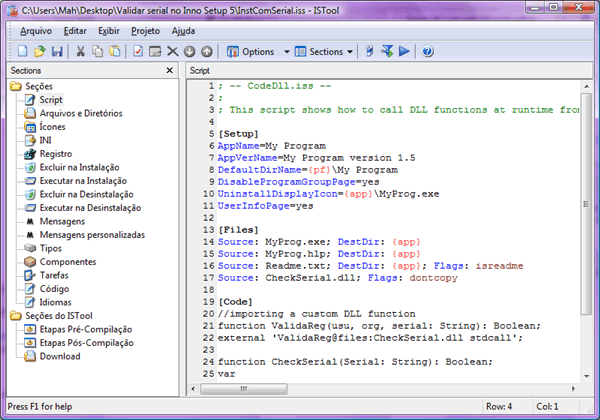Select Excluir na Instalação section
The width and height of the screenshot is (600, 420).
tap(79, 167)
